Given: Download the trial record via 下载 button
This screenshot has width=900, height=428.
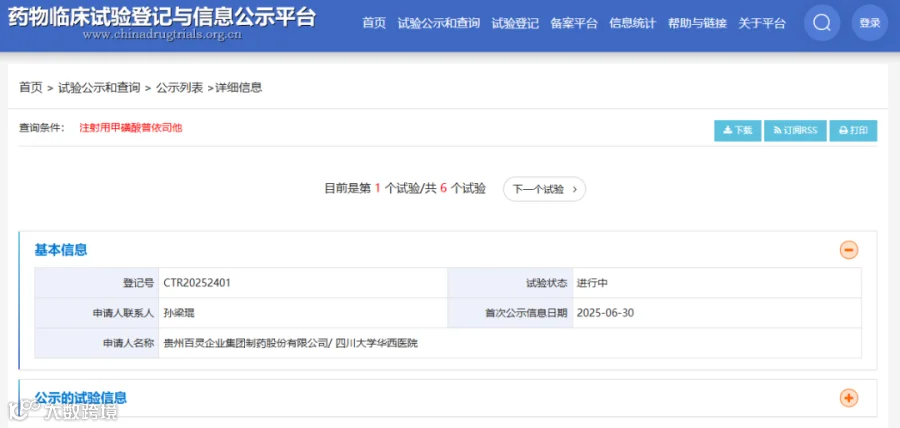Looking at the screenshot, I should click(738, 130).
